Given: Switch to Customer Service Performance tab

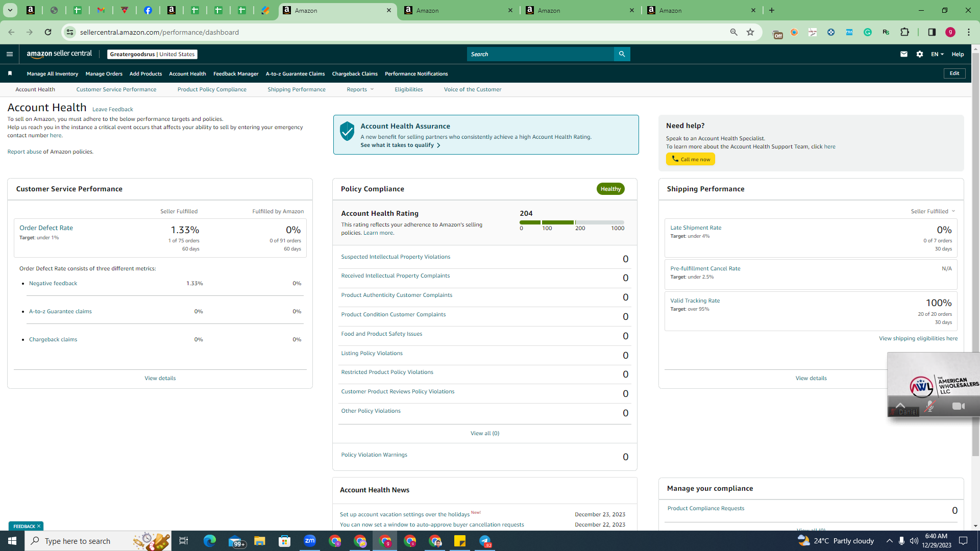Looking at the screenshot, I should coord(116,89).
